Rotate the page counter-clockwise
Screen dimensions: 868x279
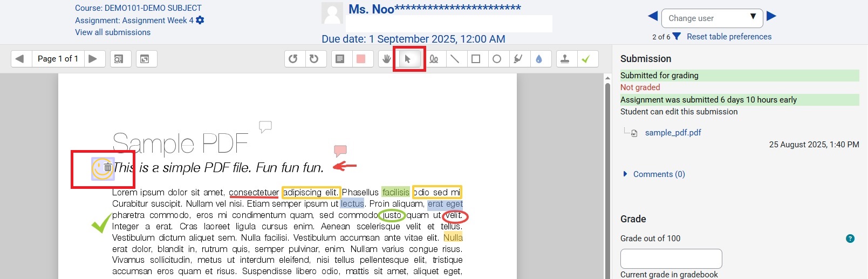click(x=293, y=59)
